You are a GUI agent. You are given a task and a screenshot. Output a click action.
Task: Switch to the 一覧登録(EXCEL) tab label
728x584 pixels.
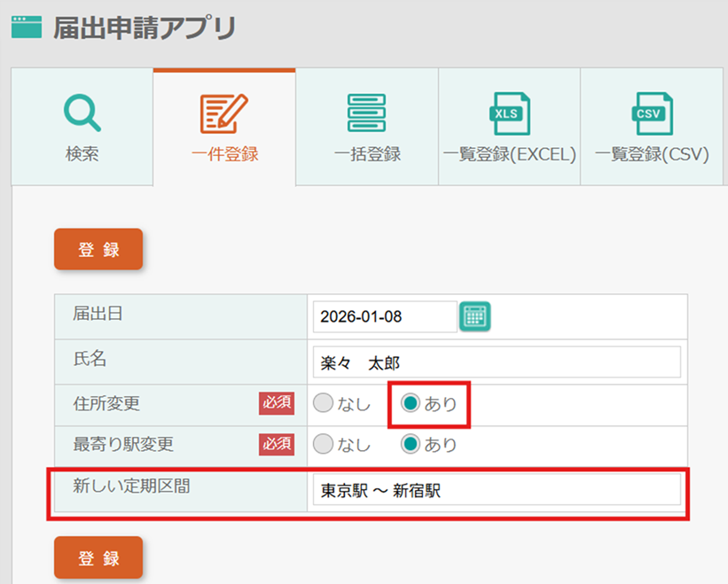pos(509,154)
